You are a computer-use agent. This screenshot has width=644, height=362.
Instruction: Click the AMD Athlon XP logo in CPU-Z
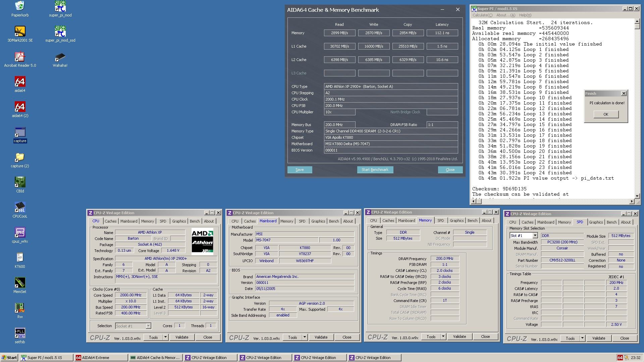[202, 242]
